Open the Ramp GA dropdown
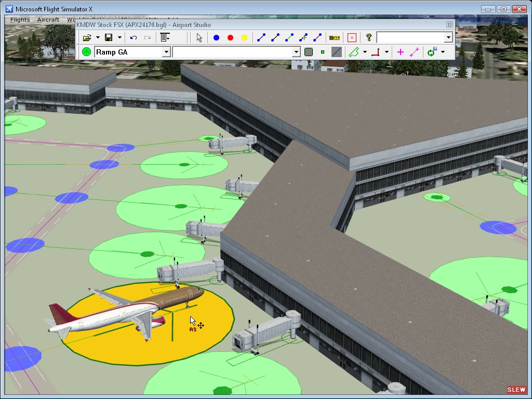This screenshot has height=399, width=532. tap(166, 52)
